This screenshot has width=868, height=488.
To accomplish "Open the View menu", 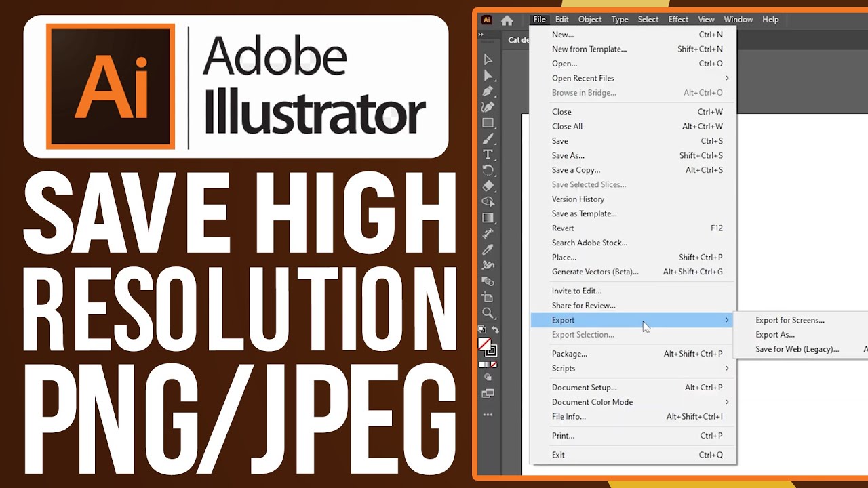I will [x=707, y=20].
